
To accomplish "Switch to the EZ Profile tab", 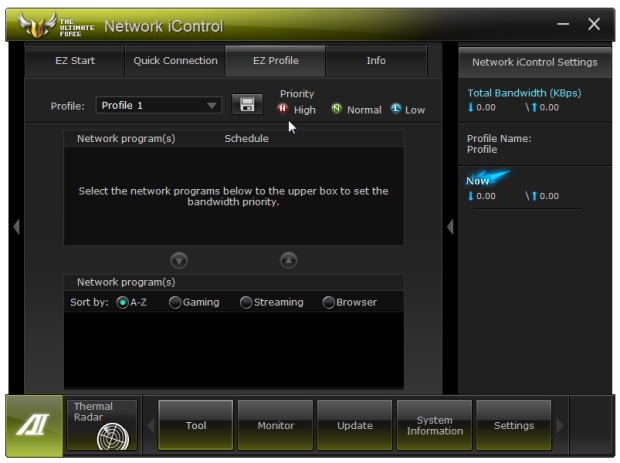I will tap(276, 61).
